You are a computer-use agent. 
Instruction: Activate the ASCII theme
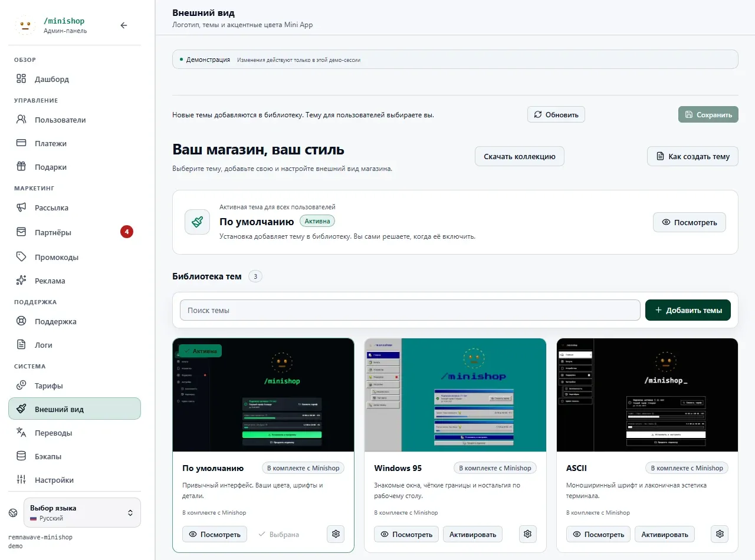tap(665, 534)
